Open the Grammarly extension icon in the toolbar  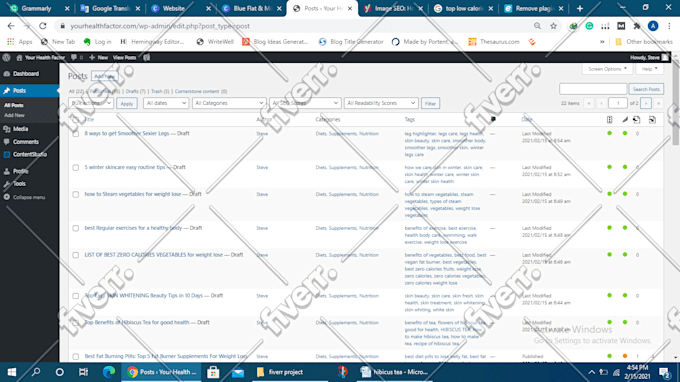coord(589,26)
